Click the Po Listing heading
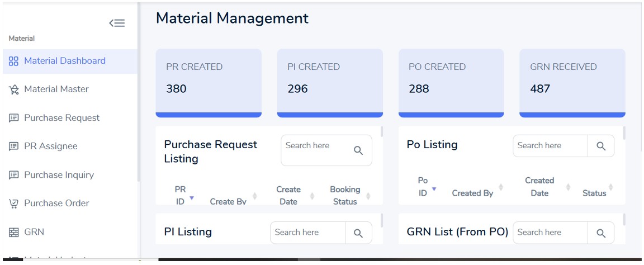This screenshot has height=265, width=644. point(432,145)
